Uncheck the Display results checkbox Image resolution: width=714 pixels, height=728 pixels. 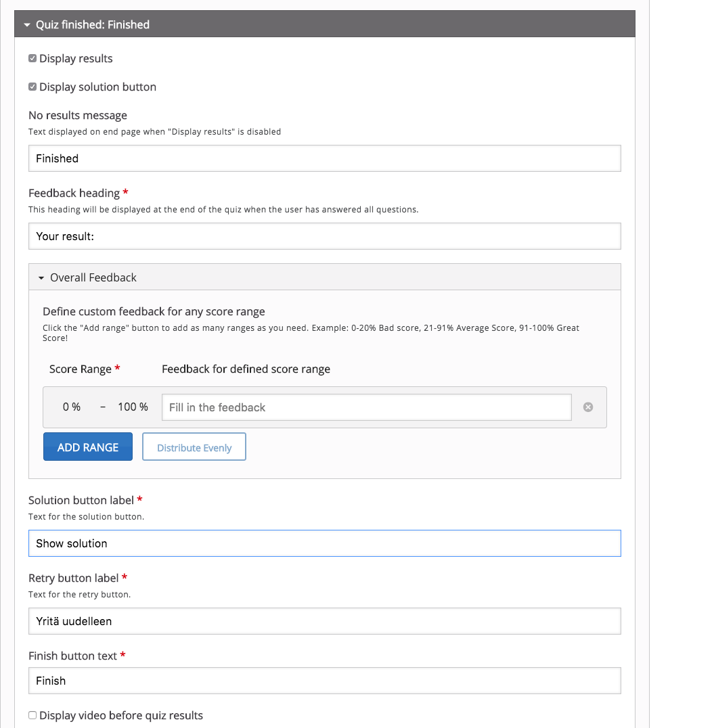32,58
